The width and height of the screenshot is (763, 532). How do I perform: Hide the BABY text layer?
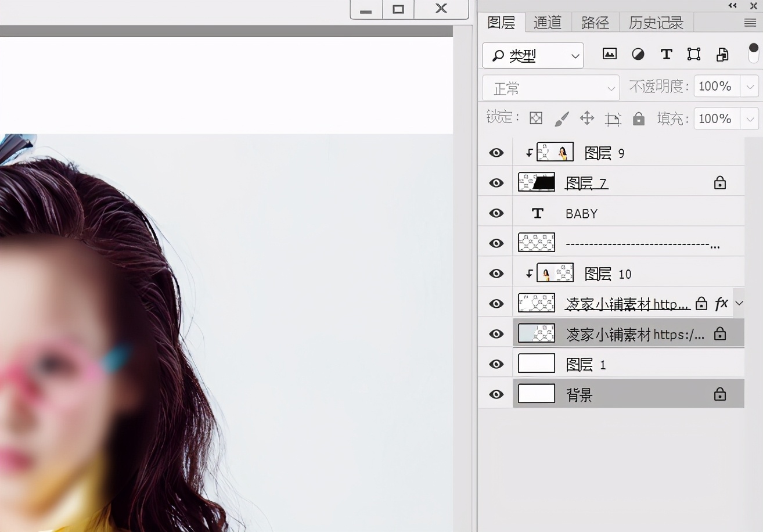pos(496,213)
